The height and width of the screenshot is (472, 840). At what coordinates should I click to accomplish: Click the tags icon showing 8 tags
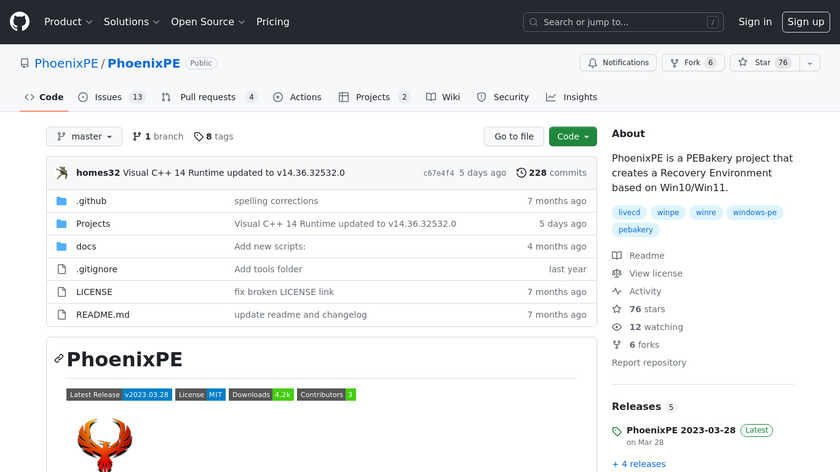[x=198, y=137]
